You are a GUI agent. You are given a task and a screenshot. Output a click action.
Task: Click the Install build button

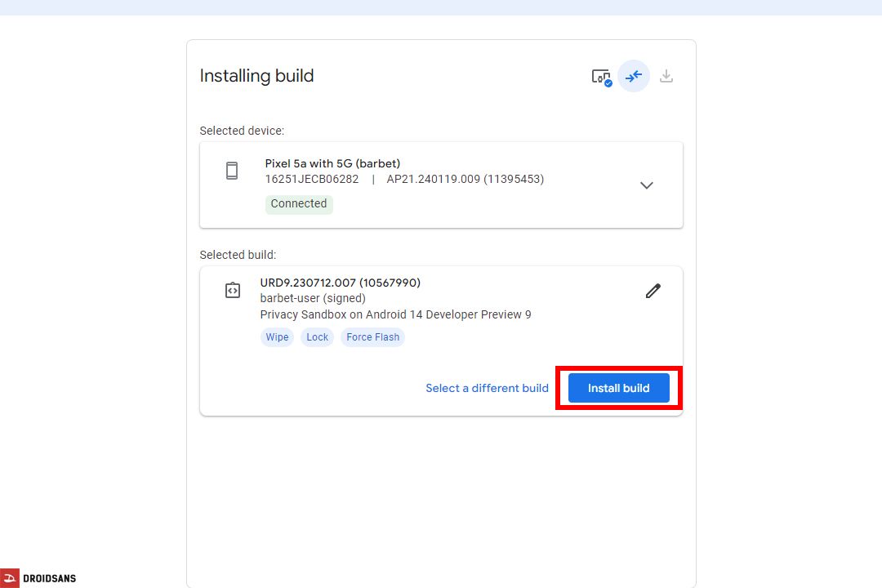pyautogui.click(x=618, y=388)
